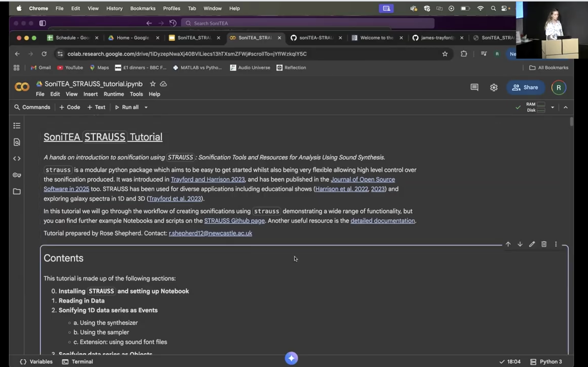Expand the Run all dropdown arrow

point(146,108)
